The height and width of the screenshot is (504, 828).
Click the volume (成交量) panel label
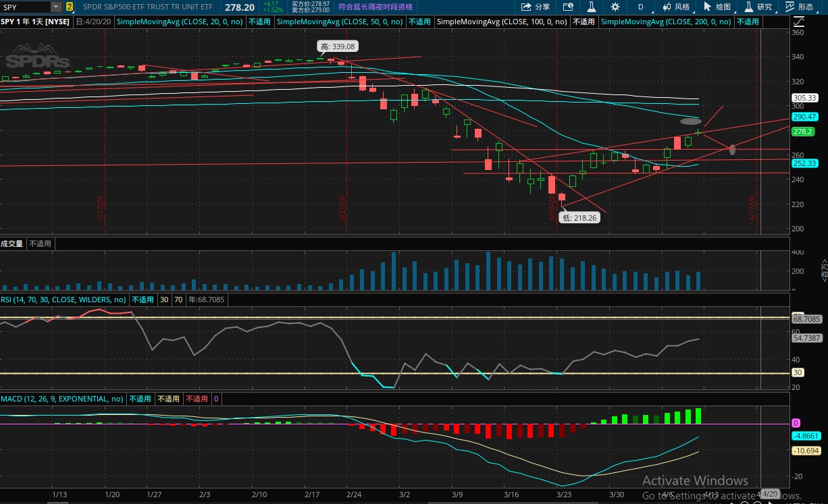click(12, 244)
